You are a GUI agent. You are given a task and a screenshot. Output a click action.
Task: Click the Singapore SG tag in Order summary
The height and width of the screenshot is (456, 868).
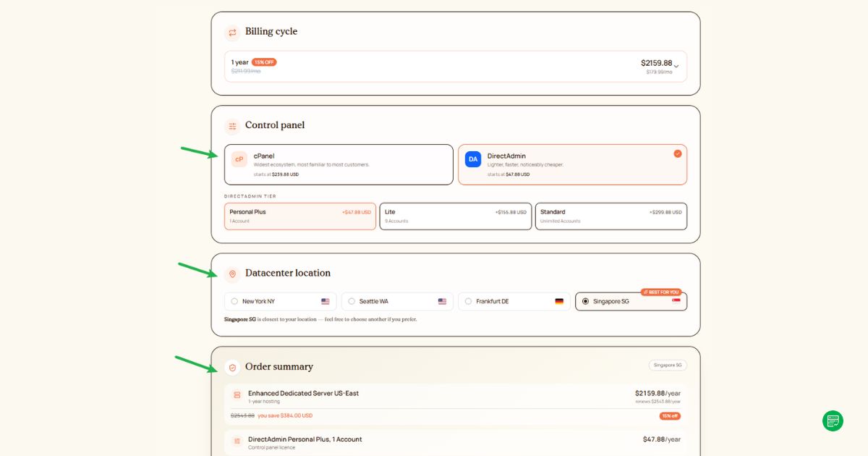[x=668, y=366]
